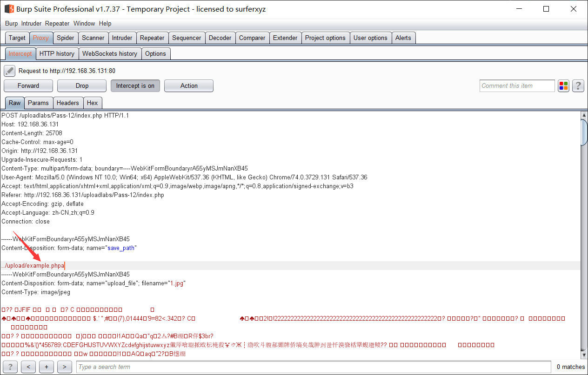
Task: Drop the intercepted request
Action: 82,86
